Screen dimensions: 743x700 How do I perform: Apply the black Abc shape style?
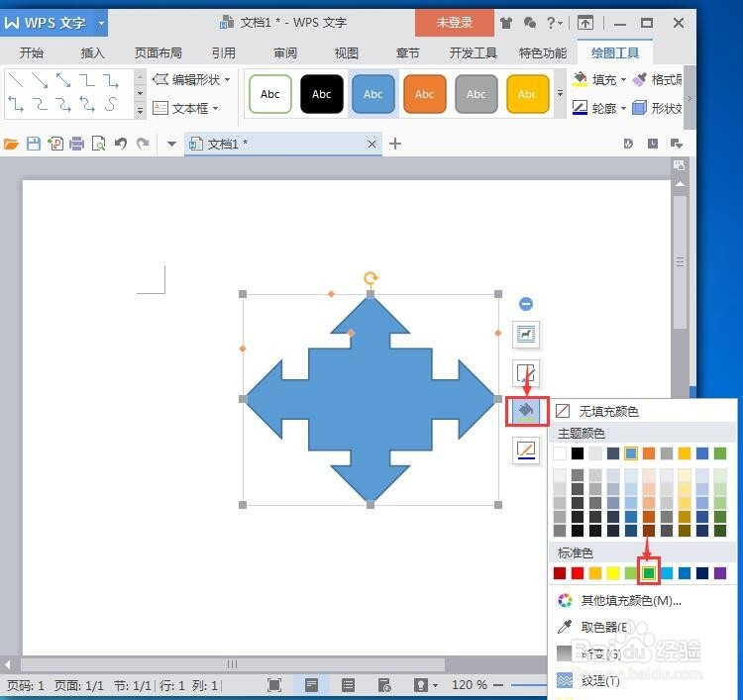coord(322,94)
